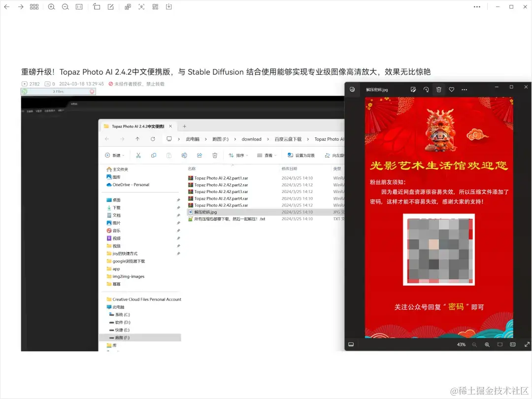Click the 修改日期 column header
This screenshot has height=399, width=532.
click(x=290, y=168)
